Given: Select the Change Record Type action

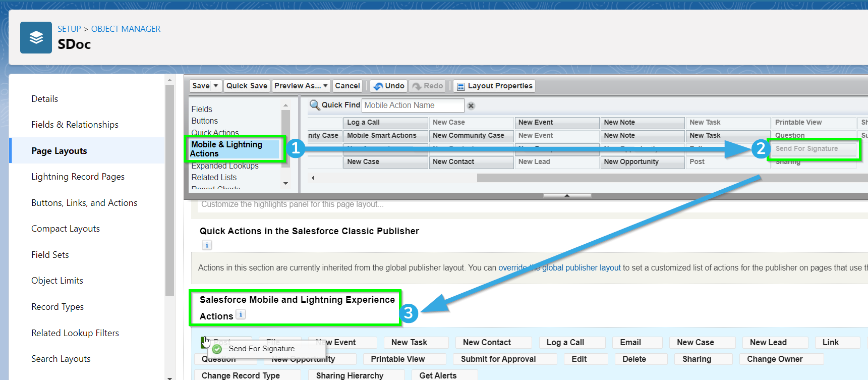Looking at the screenshot, I should point(248,375).
